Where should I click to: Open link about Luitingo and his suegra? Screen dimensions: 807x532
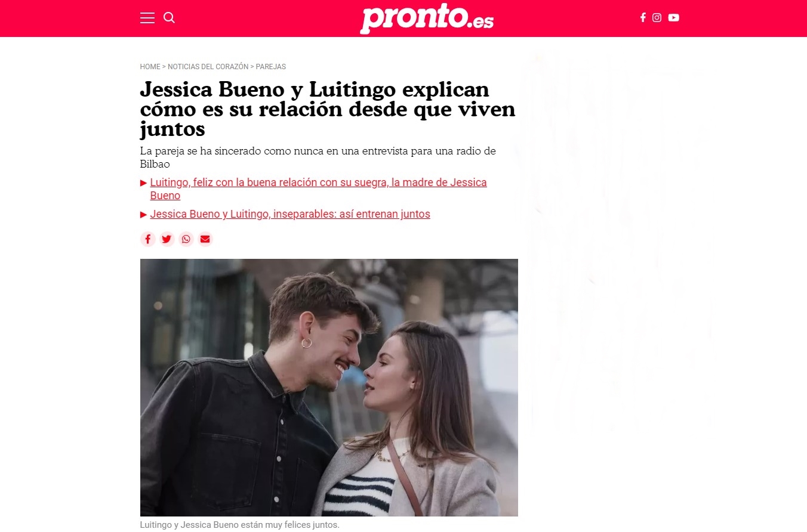point(318,189)
